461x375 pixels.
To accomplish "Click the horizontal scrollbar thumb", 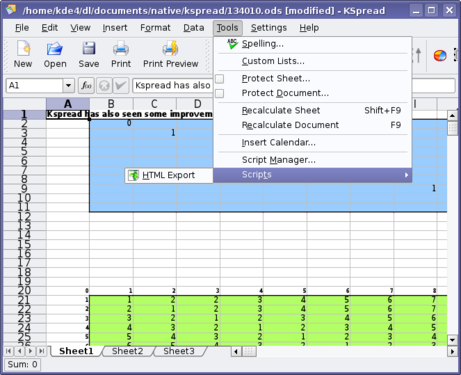I will 249,351.
